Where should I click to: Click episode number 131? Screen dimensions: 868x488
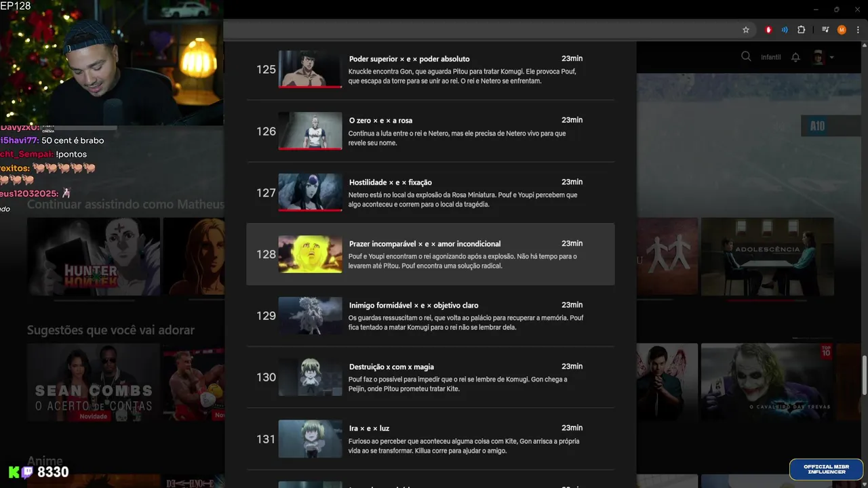(x=266, y=439)
